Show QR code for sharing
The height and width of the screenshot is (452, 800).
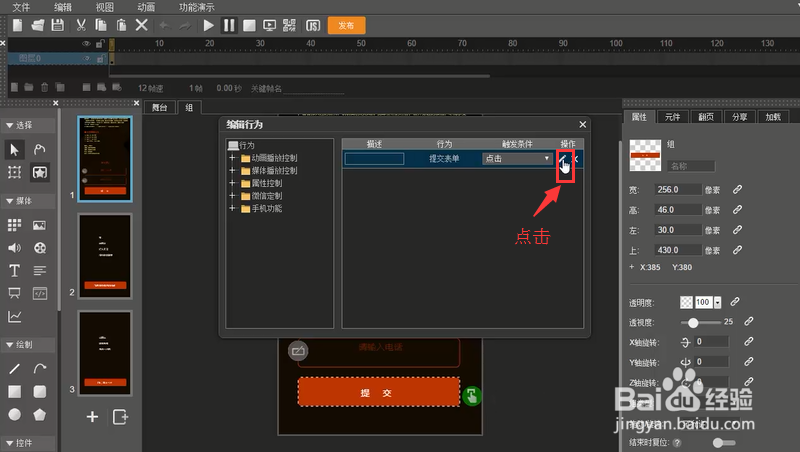point(289,25)
